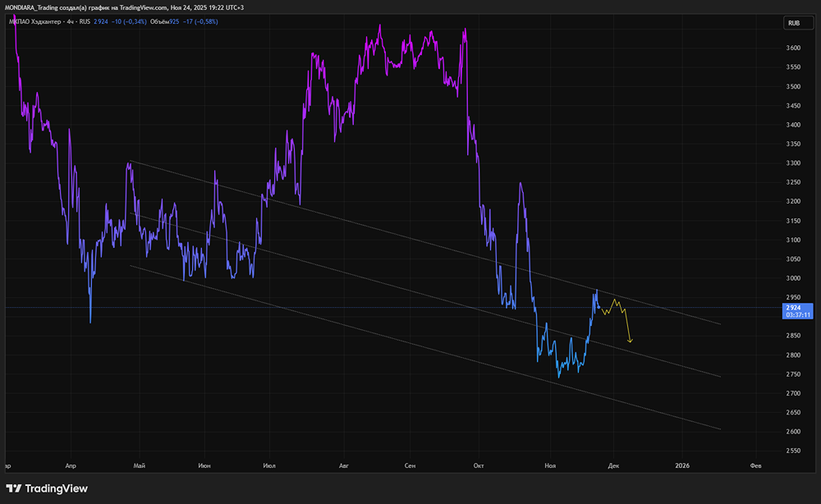821x504 pixels.
Task: Click the 2800 price axis label
Action: pyautogui.click(x=793, y=355)
